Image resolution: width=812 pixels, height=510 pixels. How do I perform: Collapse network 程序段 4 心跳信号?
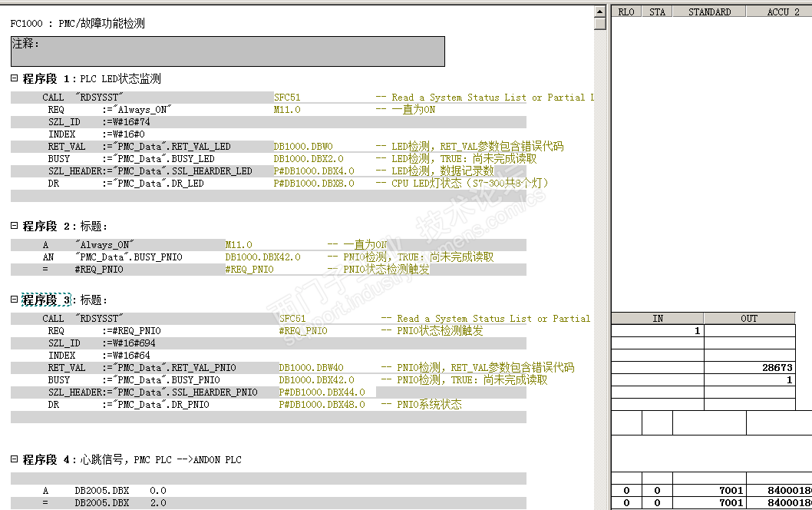(15, 459)
